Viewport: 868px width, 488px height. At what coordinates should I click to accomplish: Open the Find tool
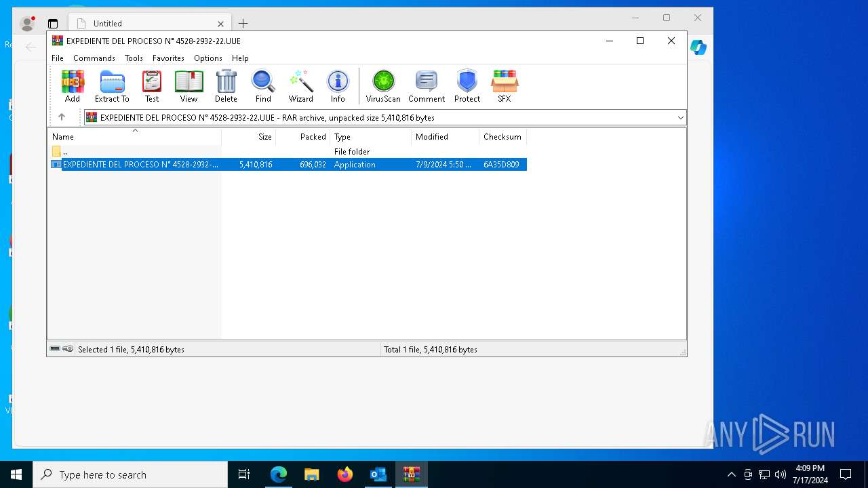click(x=263, y=86)
